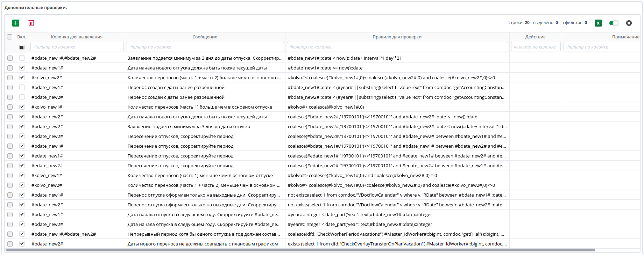Click the red trash delete icon
The image size is (644, 257).
point(31,23)
